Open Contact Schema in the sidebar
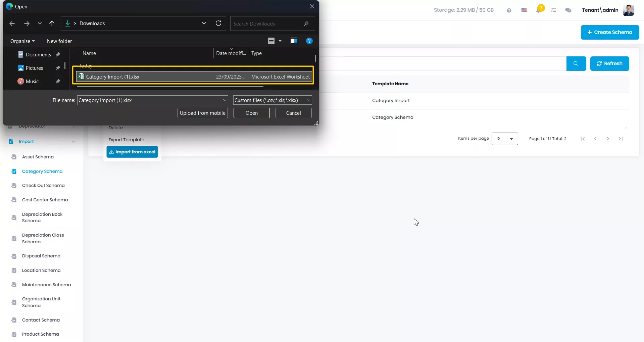This screenshot has width=644, height=342. pos(41,320)
